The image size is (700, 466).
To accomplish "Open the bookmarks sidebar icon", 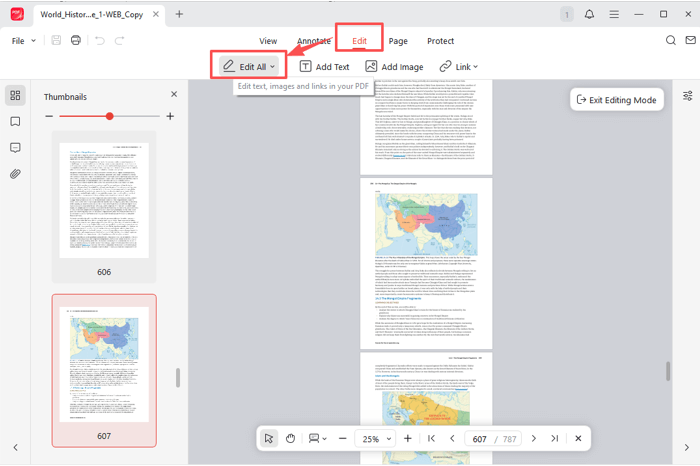I will pos(15,121).
